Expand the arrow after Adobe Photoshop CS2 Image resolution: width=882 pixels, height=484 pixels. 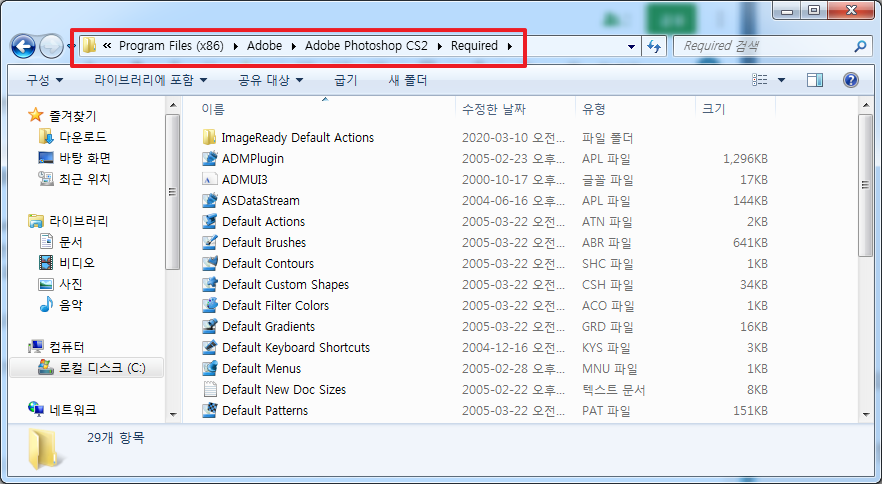(439, 46)
